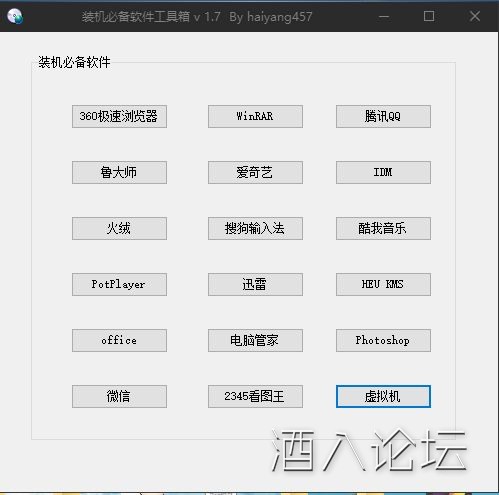Install 火绒 via its button
Image resolution: width=499 pixels, height=495 pixels.
point(119,228)
